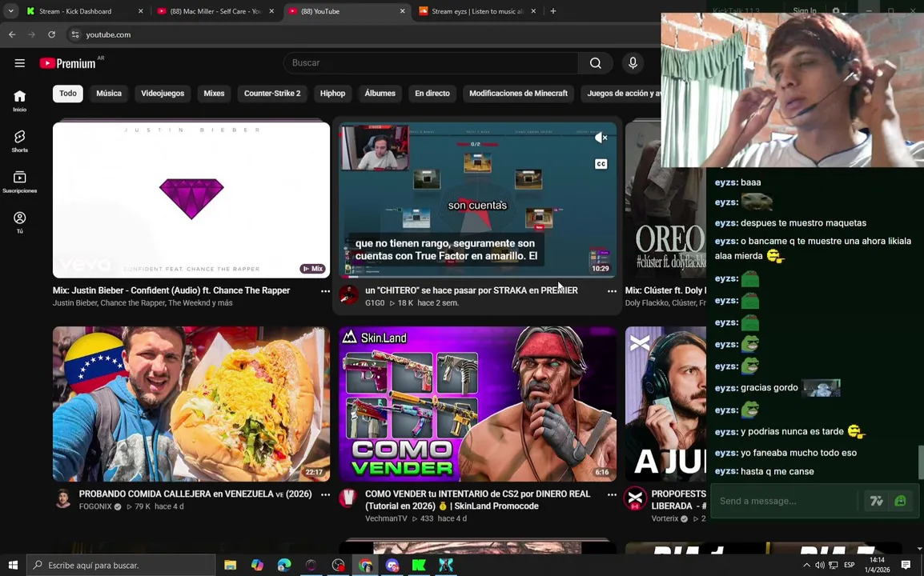Select the Mixes filter chip
The image size is (924, 576).
pos(214,94)
